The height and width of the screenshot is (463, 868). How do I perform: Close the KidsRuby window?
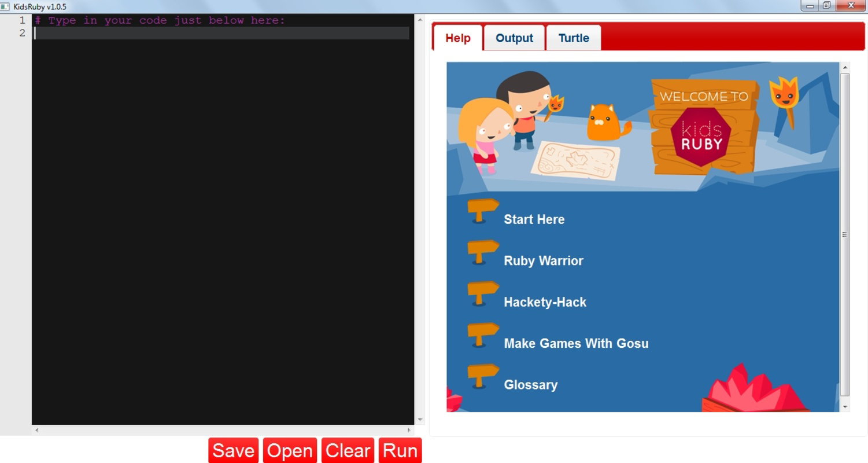tap(851, 6)
